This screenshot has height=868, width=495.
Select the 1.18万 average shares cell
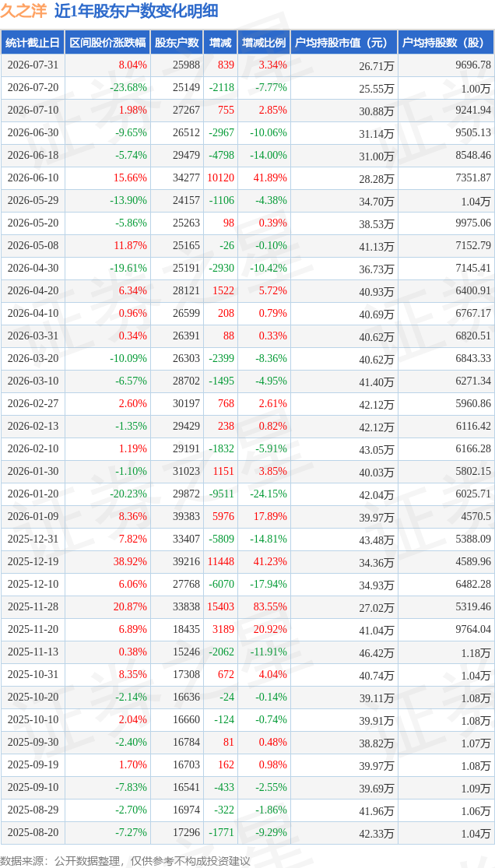click(x=475, y=653)
